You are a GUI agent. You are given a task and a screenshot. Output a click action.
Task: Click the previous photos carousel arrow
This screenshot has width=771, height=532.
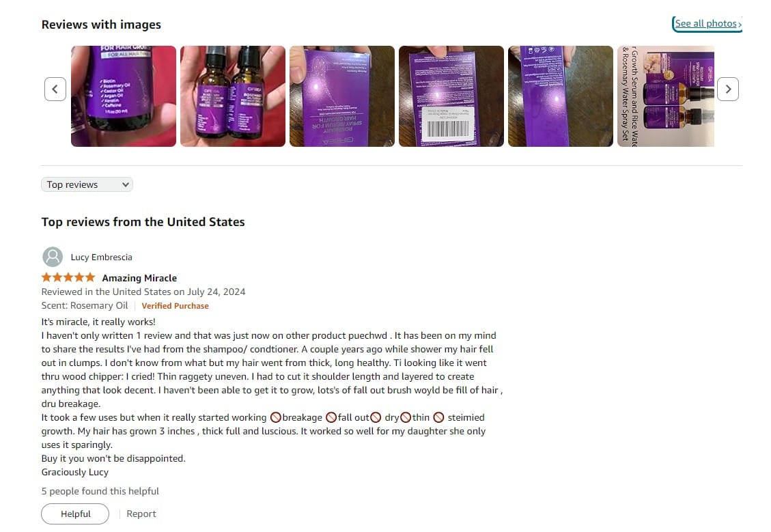point(55,89)
